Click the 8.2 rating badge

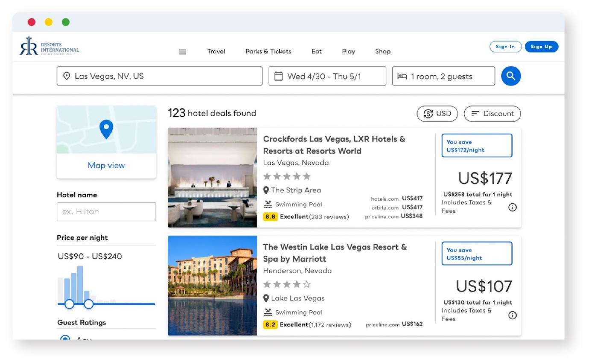tap(270, 325)
